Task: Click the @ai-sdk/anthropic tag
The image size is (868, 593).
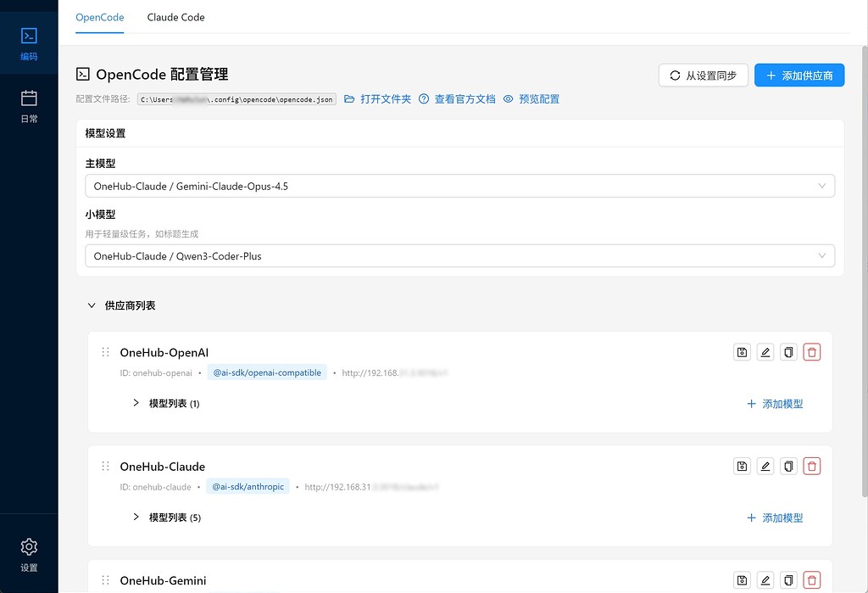Action: click(x=248, y=487)
